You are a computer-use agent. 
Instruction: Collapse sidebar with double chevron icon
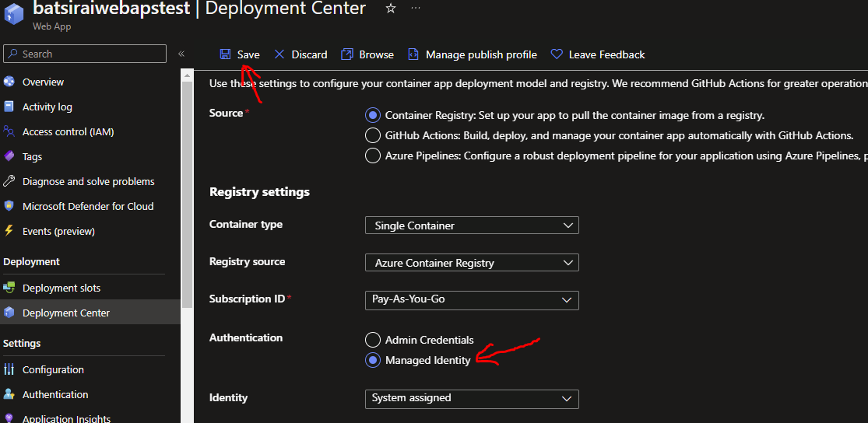(181, 54)
